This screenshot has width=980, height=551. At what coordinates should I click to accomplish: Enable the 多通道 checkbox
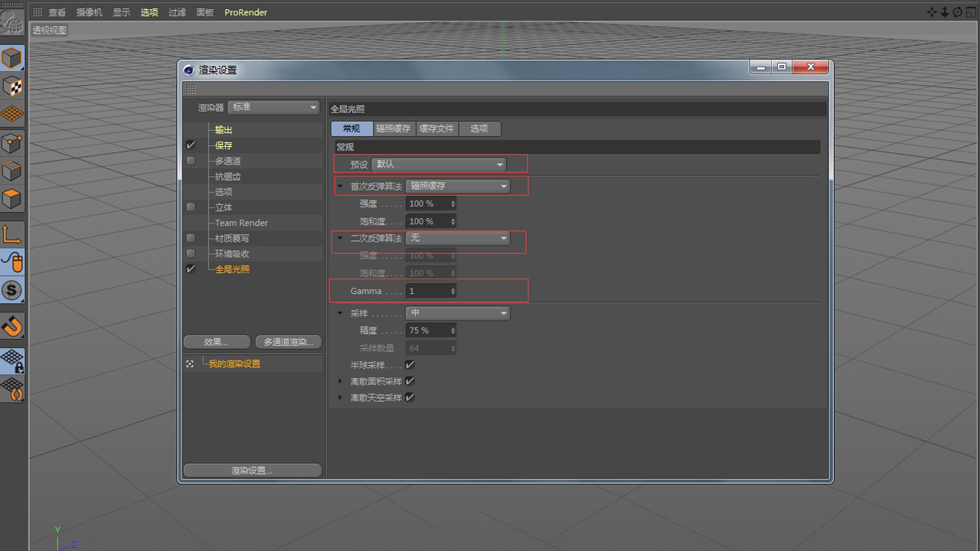click(191, 161)
